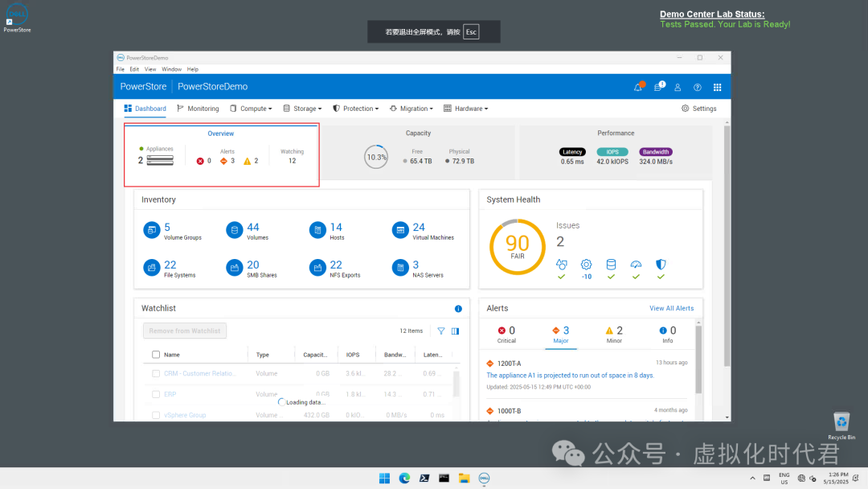Click the health score 90 FAIR gauge
The image size is (868, 489).
tap(518, 247)
